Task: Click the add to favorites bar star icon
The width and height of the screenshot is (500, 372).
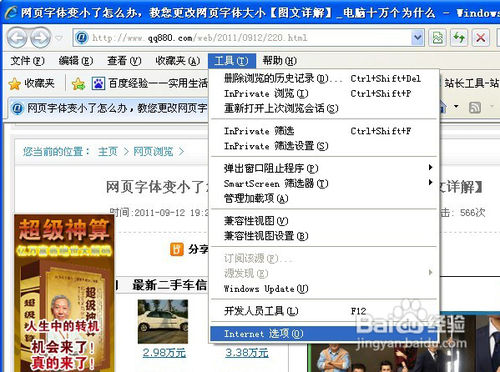Action: click(x=78, y=84)
